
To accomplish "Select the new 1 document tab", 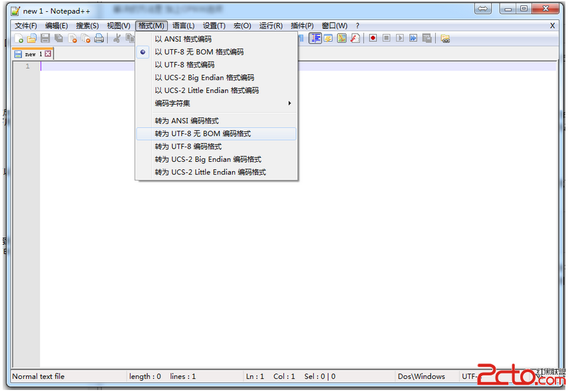I will [x=33, y=54].
